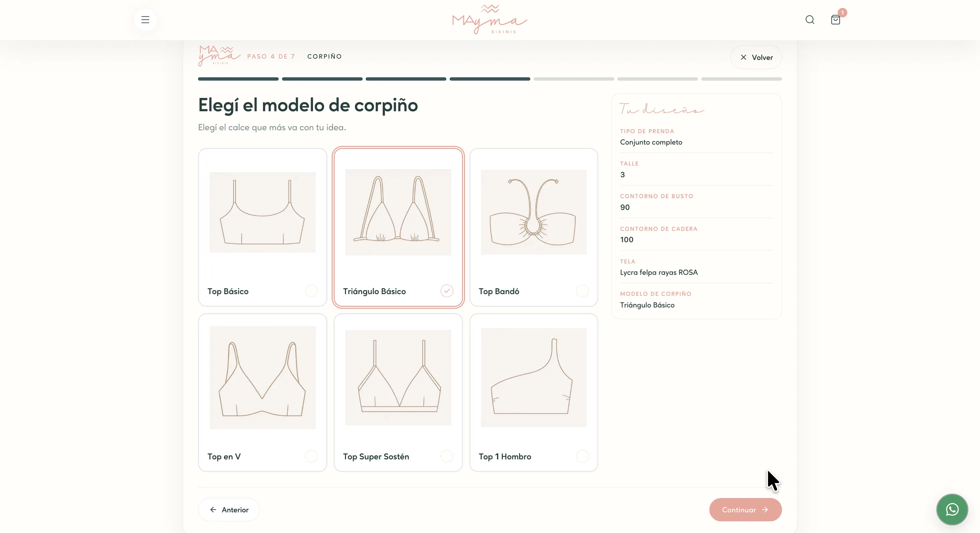Image resolution: width=980 pixels, height=533 pixels.
Task: Click the 'Contorno de cadera' value 100
Action: point(627,240)
